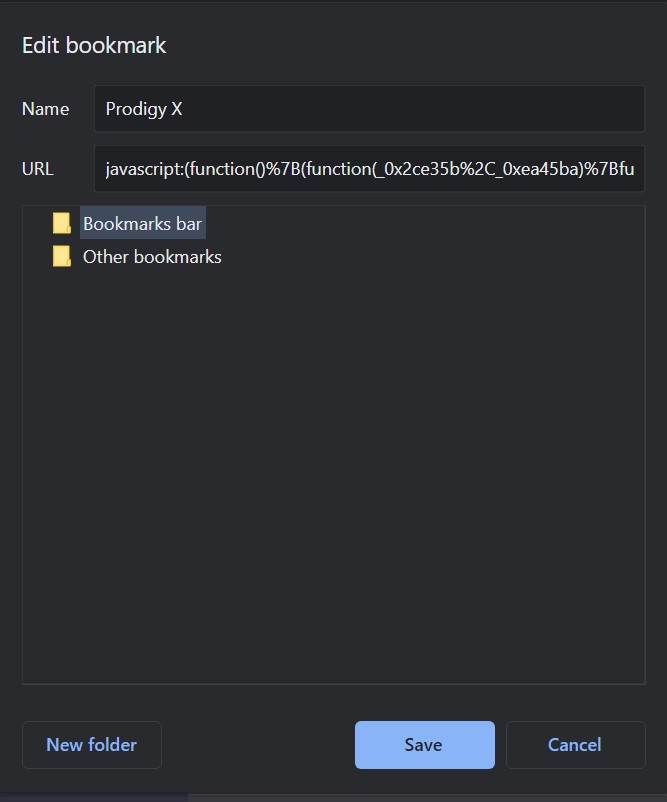Click the Name label

coord(46,109)
